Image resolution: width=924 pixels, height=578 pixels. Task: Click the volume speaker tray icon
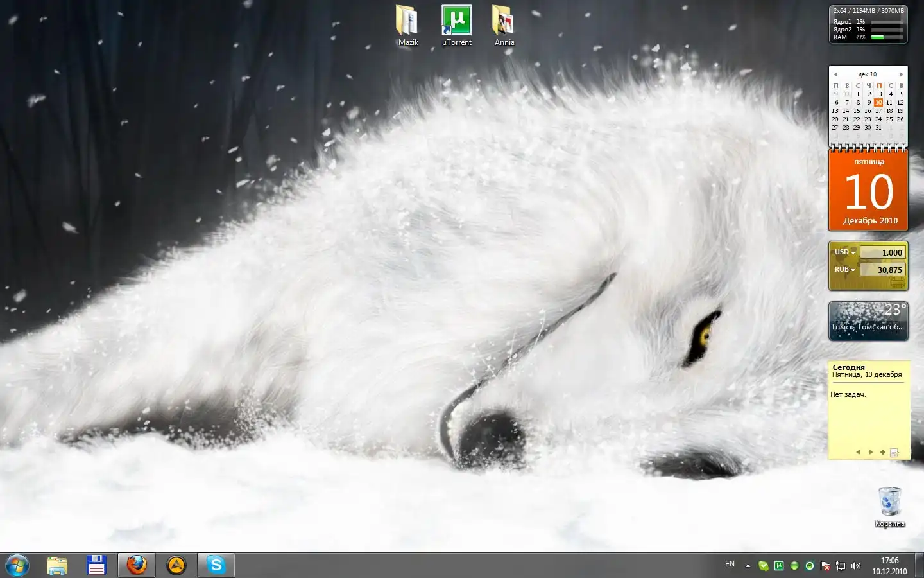tap(856, 566)
